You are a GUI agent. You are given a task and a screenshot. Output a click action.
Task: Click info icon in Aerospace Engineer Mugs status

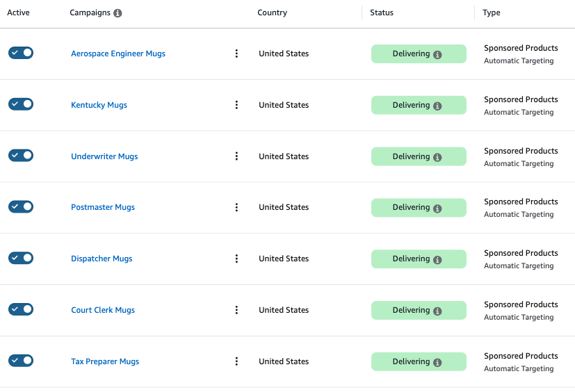click(x=437, y=55)
